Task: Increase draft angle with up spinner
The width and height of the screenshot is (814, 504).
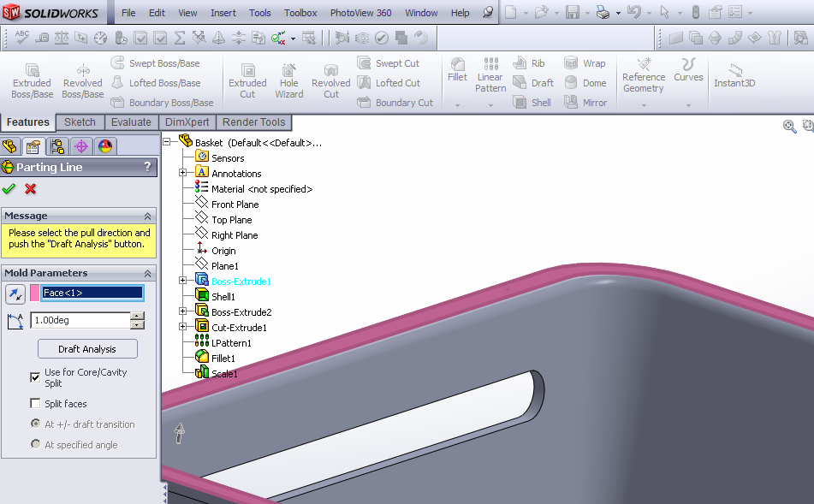Action: [x=137, y=316]
